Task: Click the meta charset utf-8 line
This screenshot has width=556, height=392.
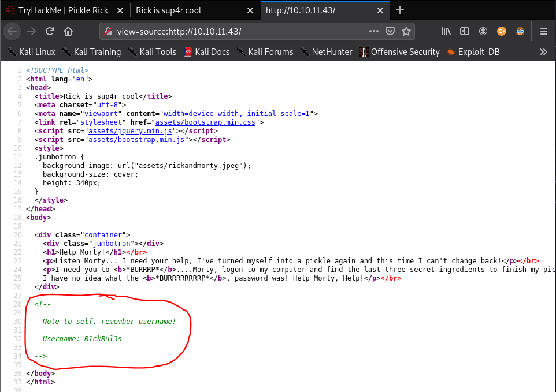Action: 80,105
